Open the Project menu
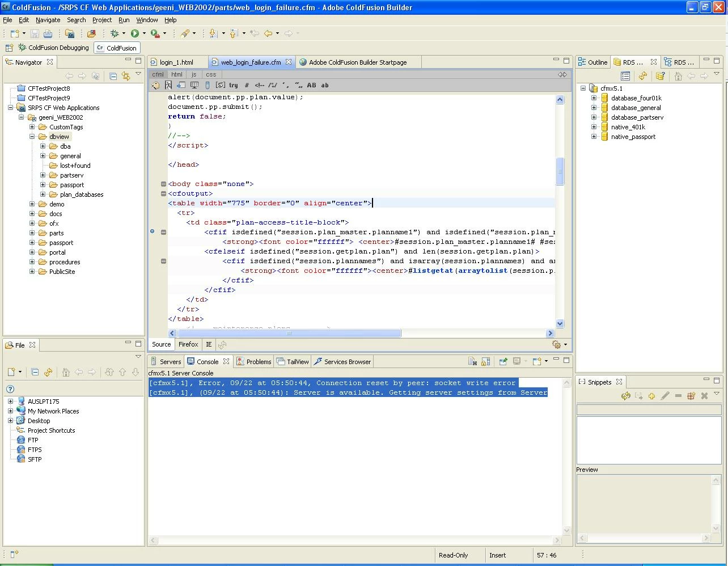Viewport: 728px width, 566px height. tap(102, 20)
